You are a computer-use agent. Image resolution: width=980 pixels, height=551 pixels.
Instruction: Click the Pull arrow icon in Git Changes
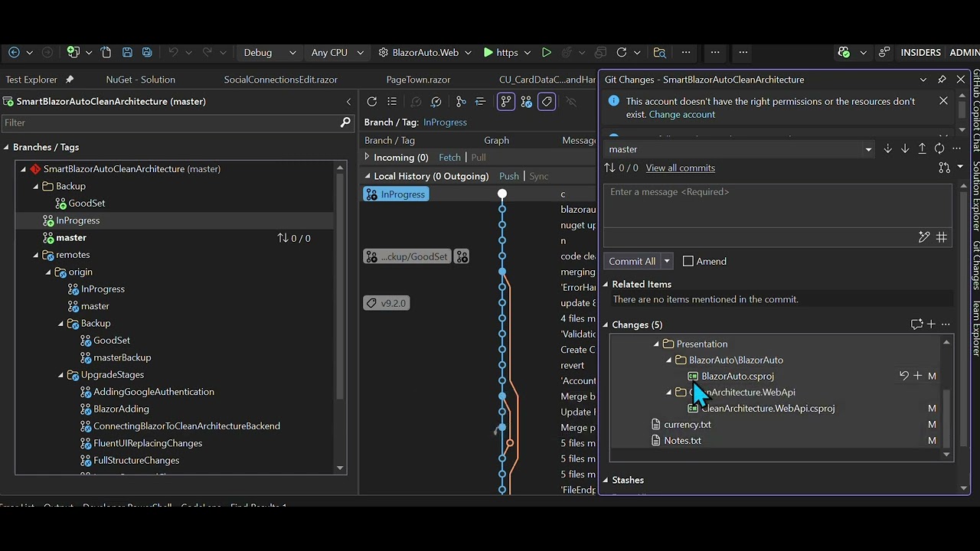(905, 149)
